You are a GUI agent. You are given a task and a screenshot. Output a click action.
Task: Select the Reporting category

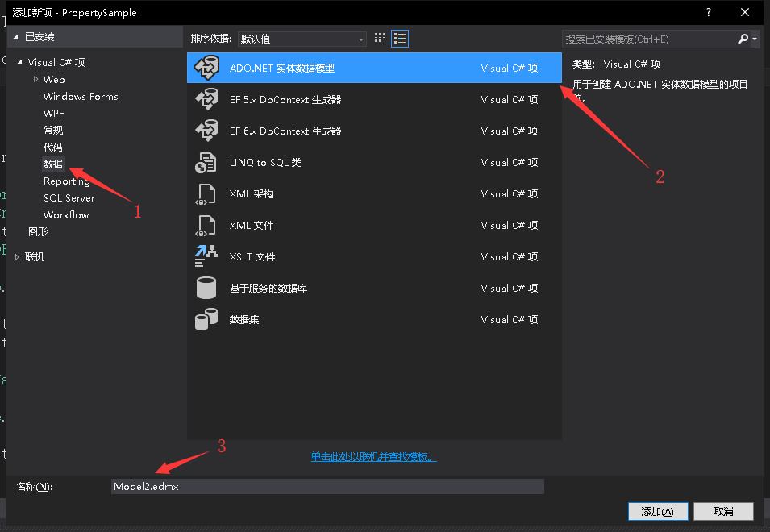point(66,181)
